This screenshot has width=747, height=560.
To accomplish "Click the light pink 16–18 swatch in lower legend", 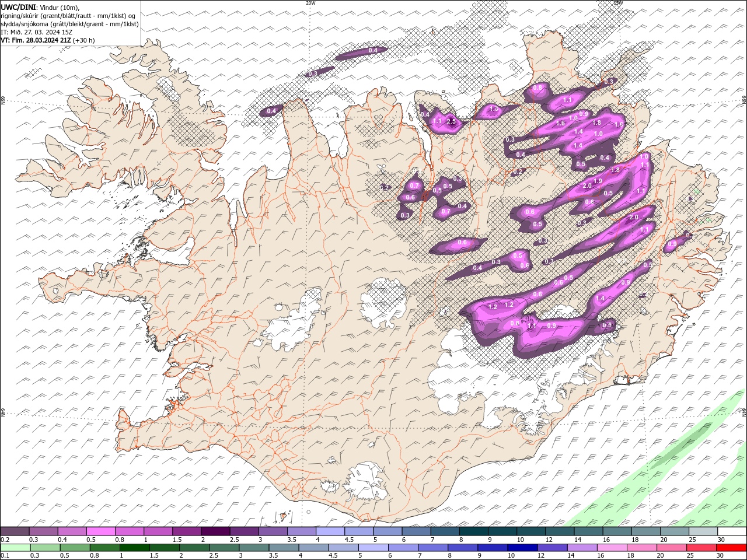I will pos(612,548).
